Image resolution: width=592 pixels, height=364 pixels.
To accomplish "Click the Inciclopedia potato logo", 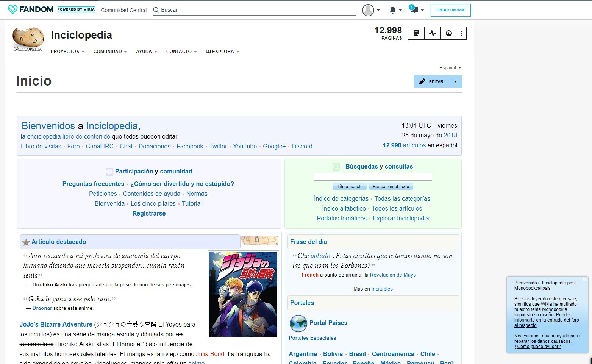I will (x=28, y=39).
